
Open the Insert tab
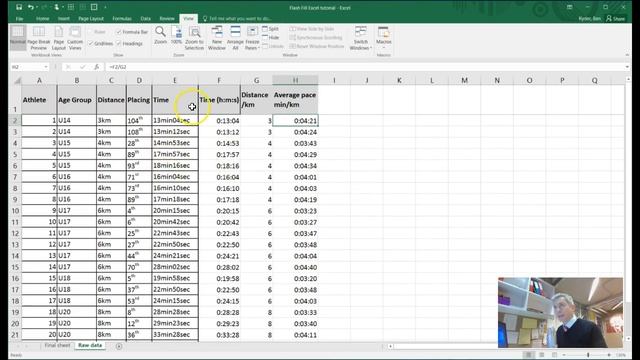pyautogui.click(x=63, y=19)
